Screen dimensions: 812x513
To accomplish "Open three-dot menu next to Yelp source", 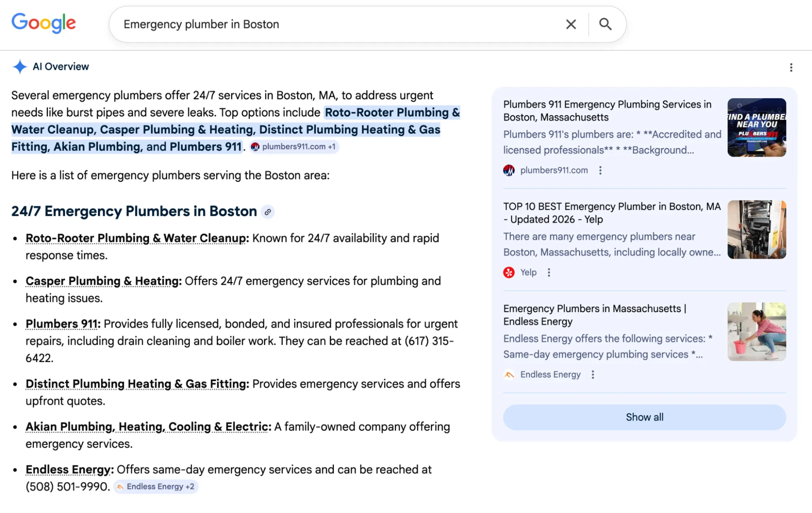I will point(549,273).
